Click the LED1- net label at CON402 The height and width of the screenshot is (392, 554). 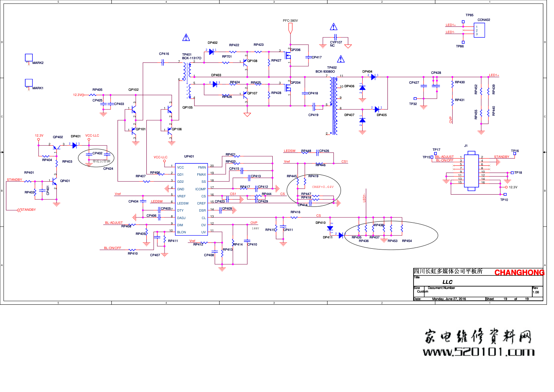click(450, 32)
